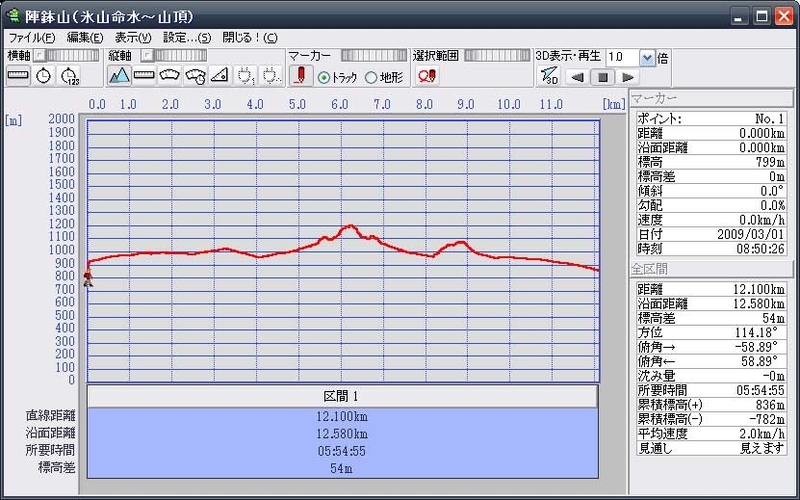Click the 全区間 panel header
Image resolution: width=800 pixels, height=500 pixels.
(712, 268)
